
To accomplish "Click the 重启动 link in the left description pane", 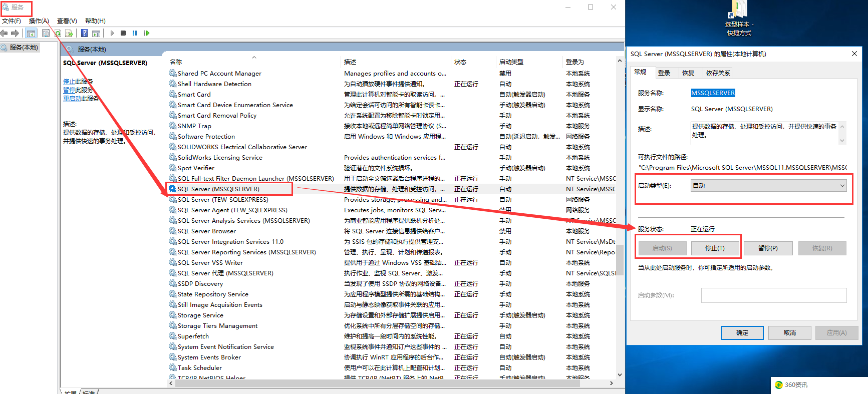I will pyautogui.click(x=72, y=99).
